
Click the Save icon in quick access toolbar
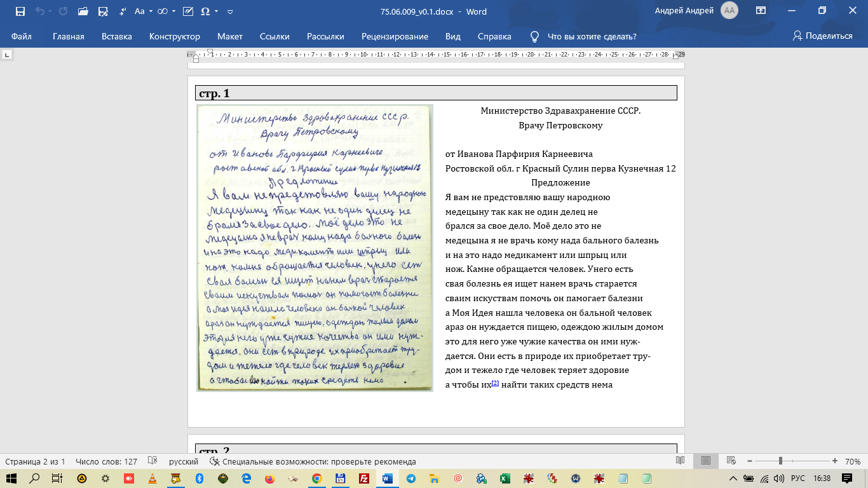[20, 11]
